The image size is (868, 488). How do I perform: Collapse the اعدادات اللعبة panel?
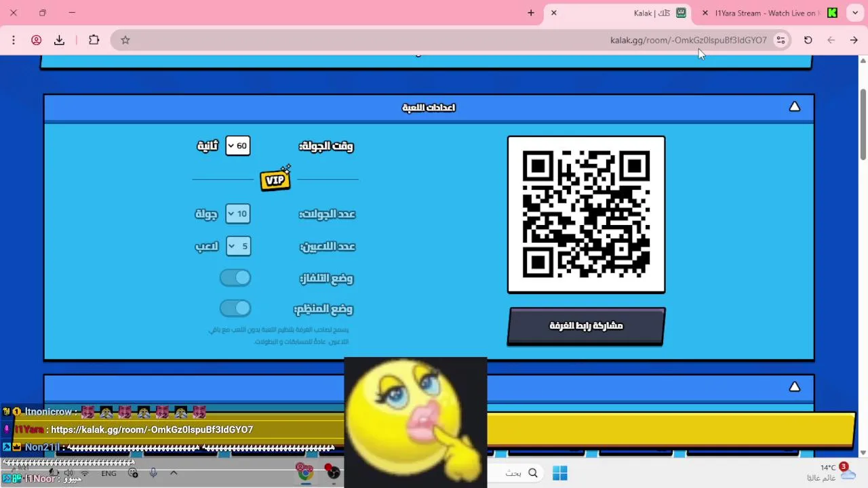coord(795,107)
